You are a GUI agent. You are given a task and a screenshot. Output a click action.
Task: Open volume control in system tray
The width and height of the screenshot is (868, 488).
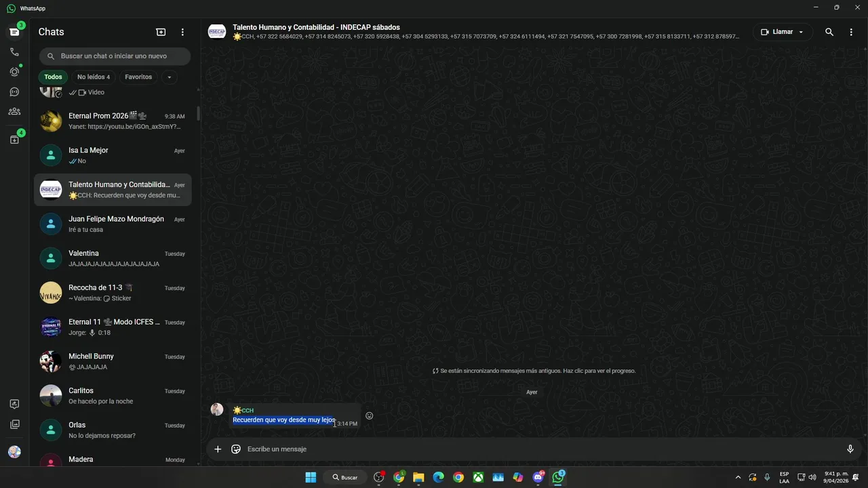(x=812, y=477)
